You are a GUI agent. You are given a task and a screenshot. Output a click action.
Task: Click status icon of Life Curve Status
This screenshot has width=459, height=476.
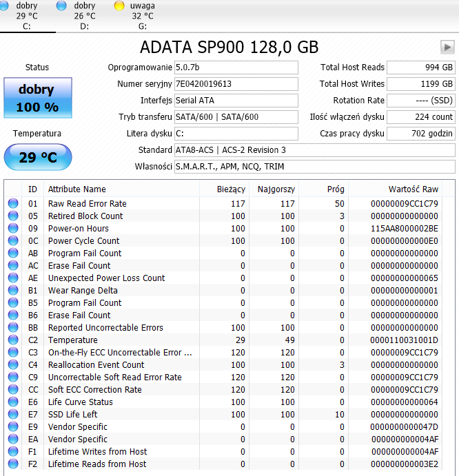pos(13,402)
